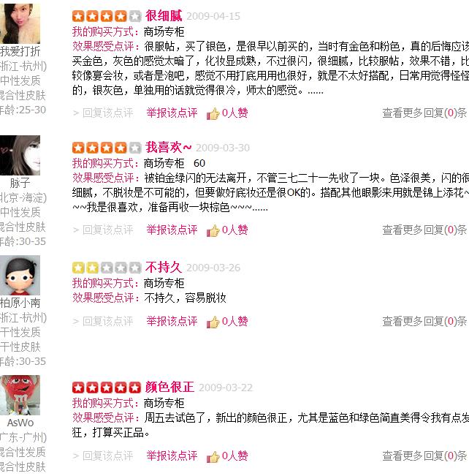Open avatar of user 脉子
Screen dimensions: 469x476
pyautogui.click(x=20, y=156)
